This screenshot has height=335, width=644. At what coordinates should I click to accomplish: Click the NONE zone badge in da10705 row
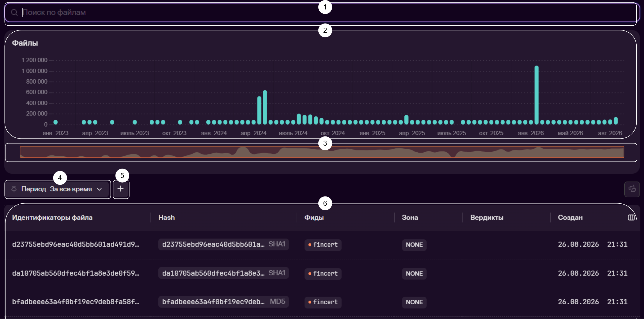tap(414, 274)
